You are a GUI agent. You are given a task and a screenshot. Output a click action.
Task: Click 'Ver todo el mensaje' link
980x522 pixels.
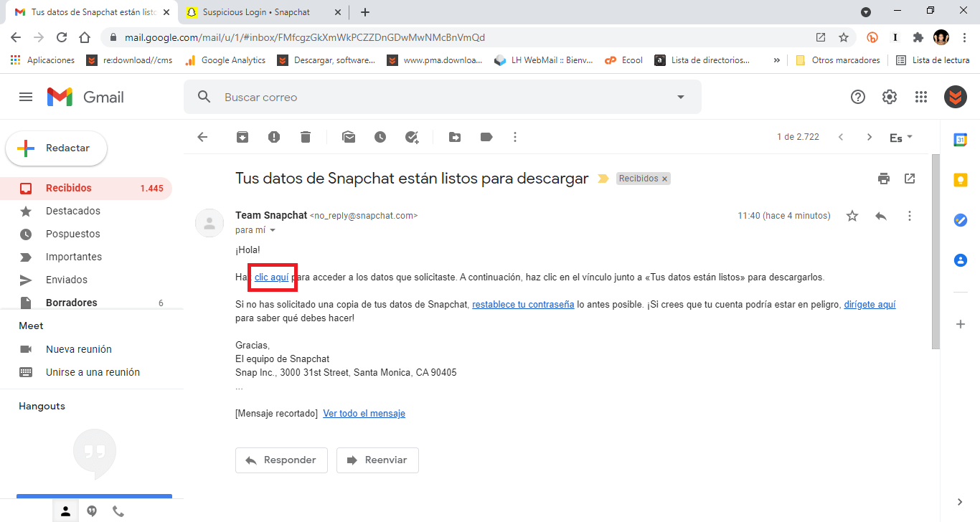pyautogui.click(x=364, y=414)
